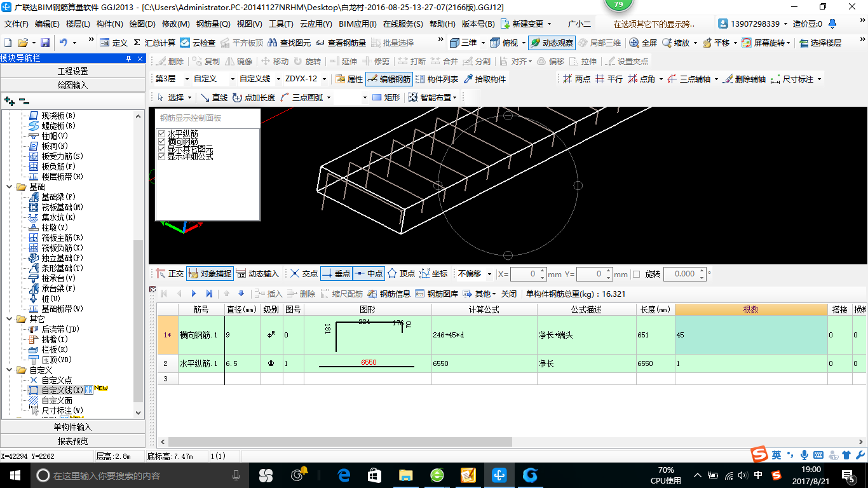Open the 帮助(H) menu

[442, 24]
